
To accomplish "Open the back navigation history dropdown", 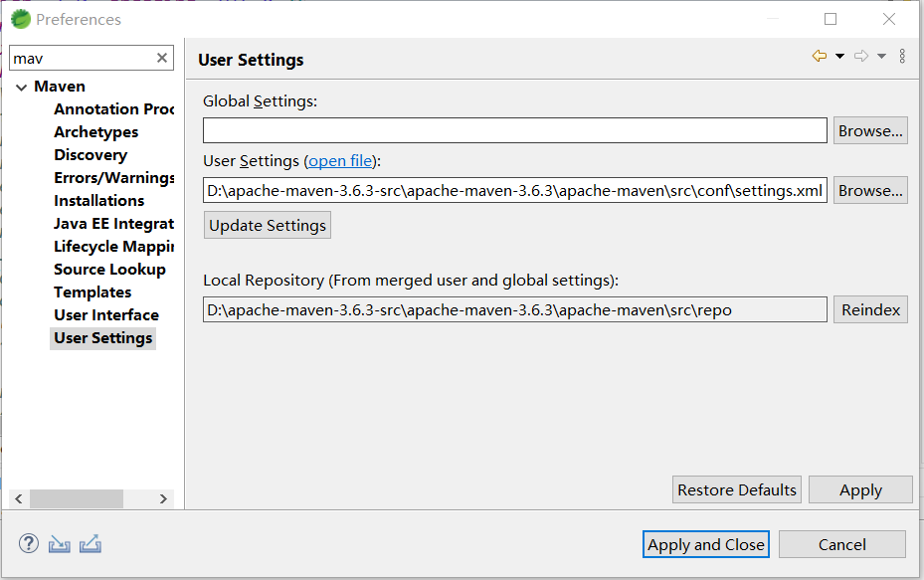I will click(x=839, y=56).
